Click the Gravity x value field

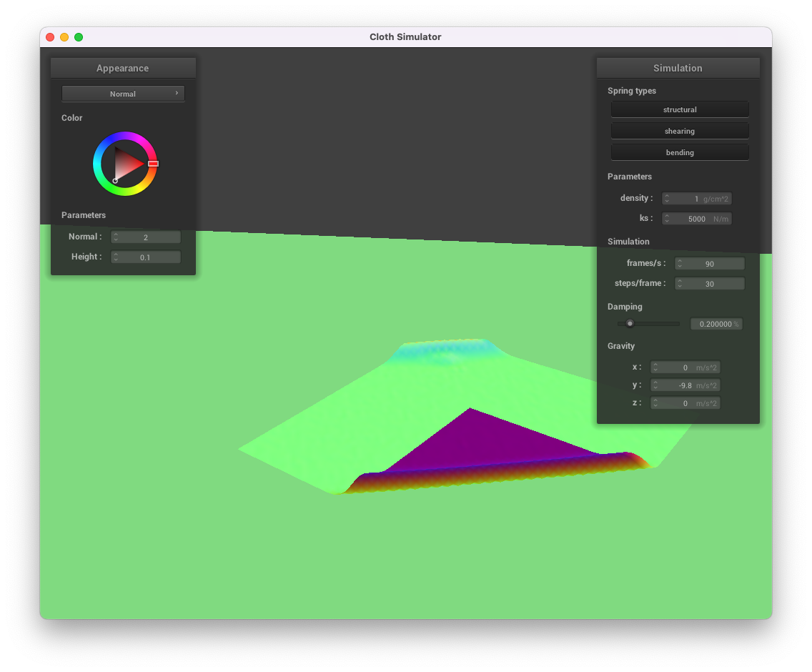[x=685, y=367]
